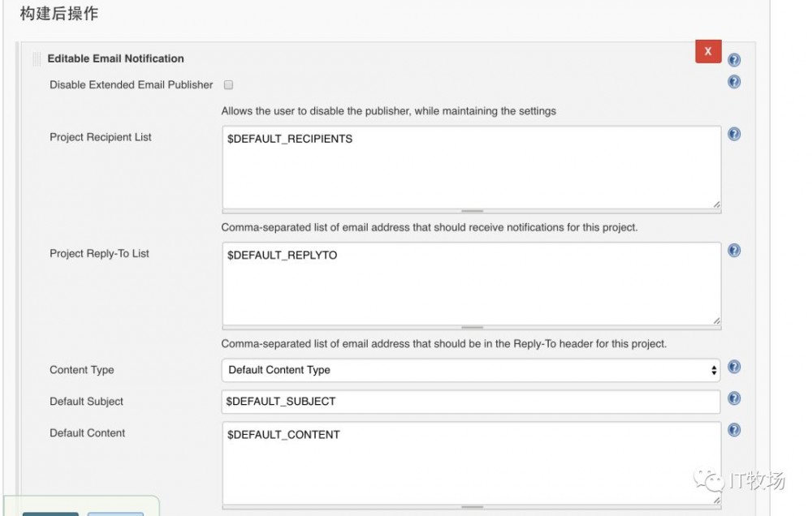Show help for Disable Extended Email Publisher

(x=734, y=82)
